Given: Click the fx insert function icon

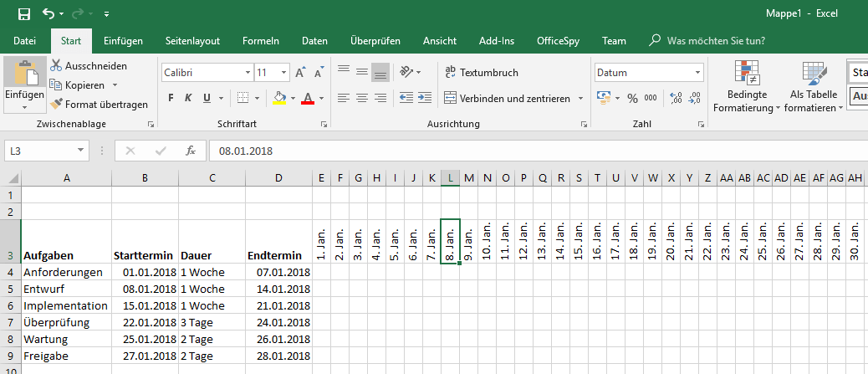Looking at the screenshot, I should (x=191, y=151).
